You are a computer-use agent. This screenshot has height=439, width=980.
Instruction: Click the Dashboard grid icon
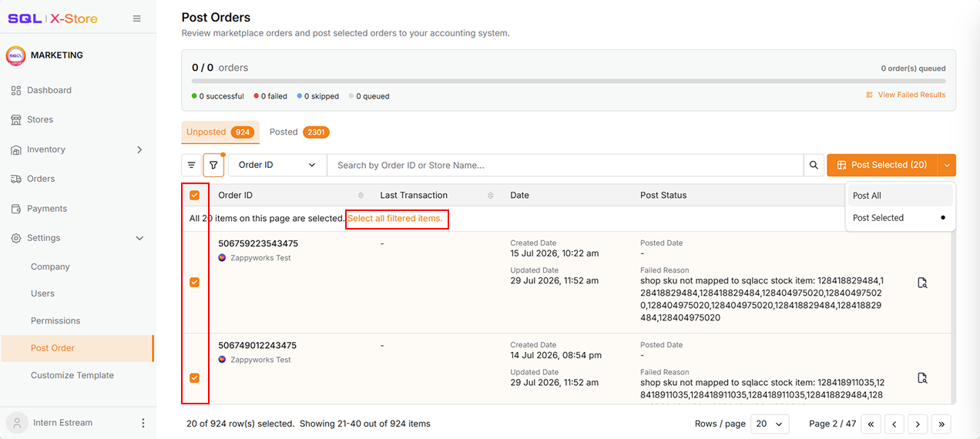click(16, 90)
